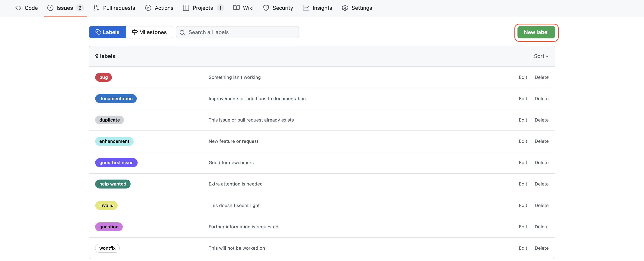Screen dimensions: 644x261
Task: Click the Actions play icon
Action: (x=148, y=8)
